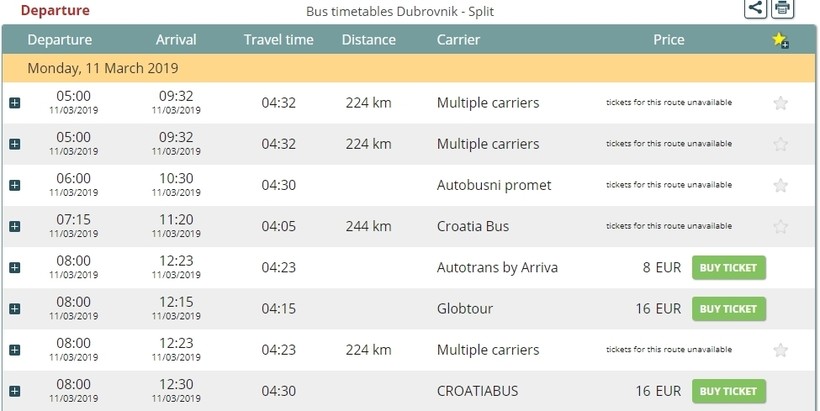Buy ticket for Autotrans by Arriva
This screenshot has height=411, width=820.
728,267
